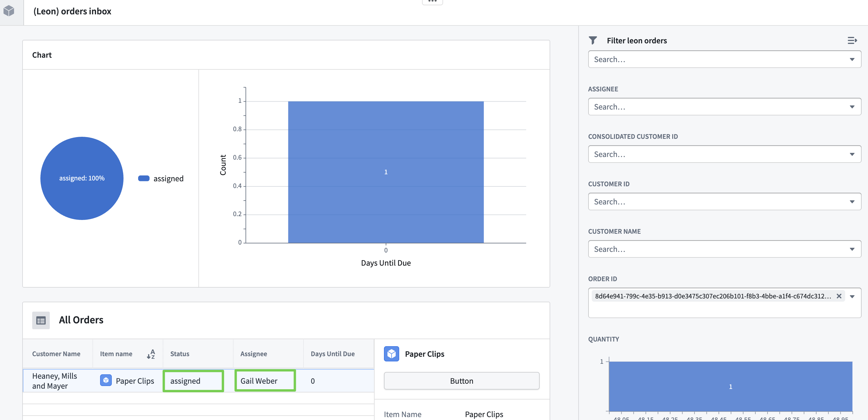The image size is (868, 420).
Task: Click the Paper Clips object icon in detail panel
Action: point(391,354)
